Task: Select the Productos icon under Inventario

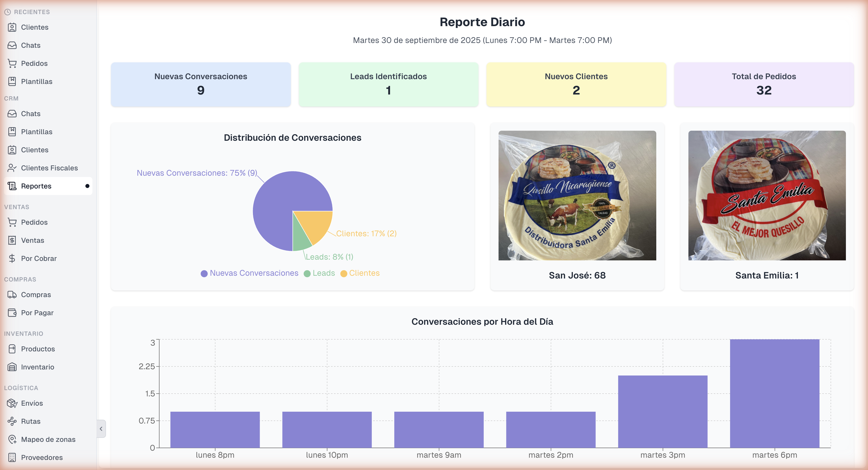Action: coord(12,349)
